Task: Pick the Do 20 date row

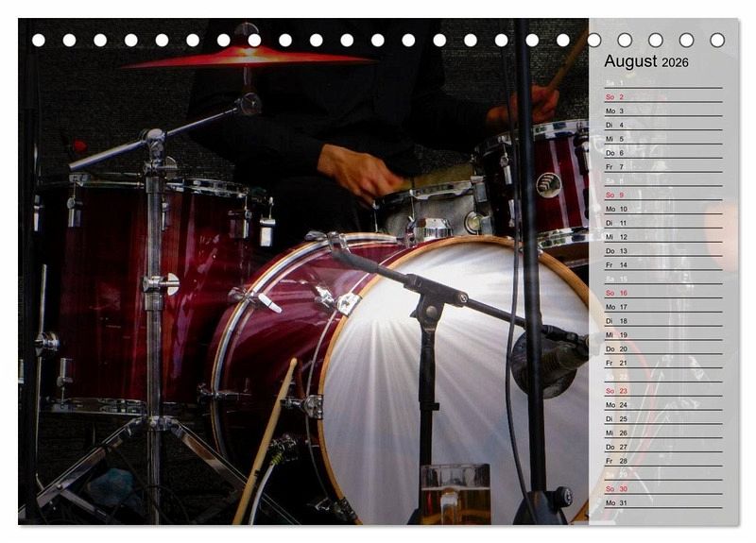Action: click(661, 348)
